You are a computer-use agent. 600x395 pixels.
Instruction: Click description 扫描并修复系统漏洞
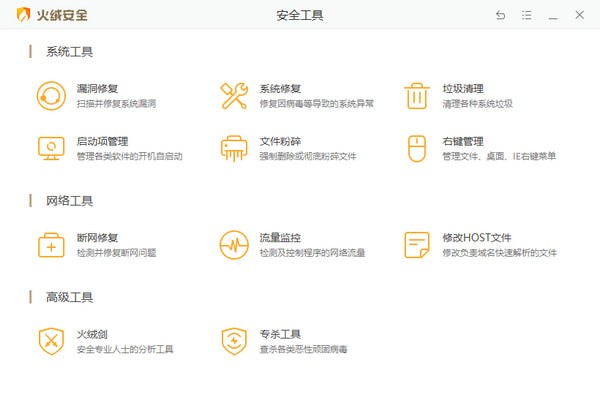(116, 103)
